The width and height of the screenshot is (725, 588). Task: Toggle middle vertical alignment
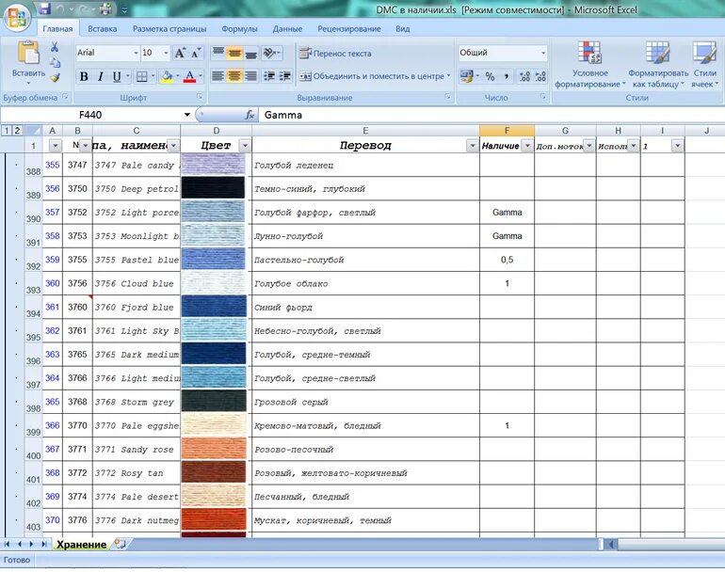(x=234, y=53)
